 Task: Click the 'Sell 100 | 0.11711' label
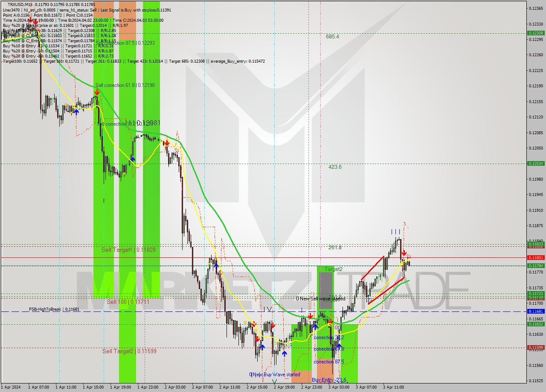point(128,302)
